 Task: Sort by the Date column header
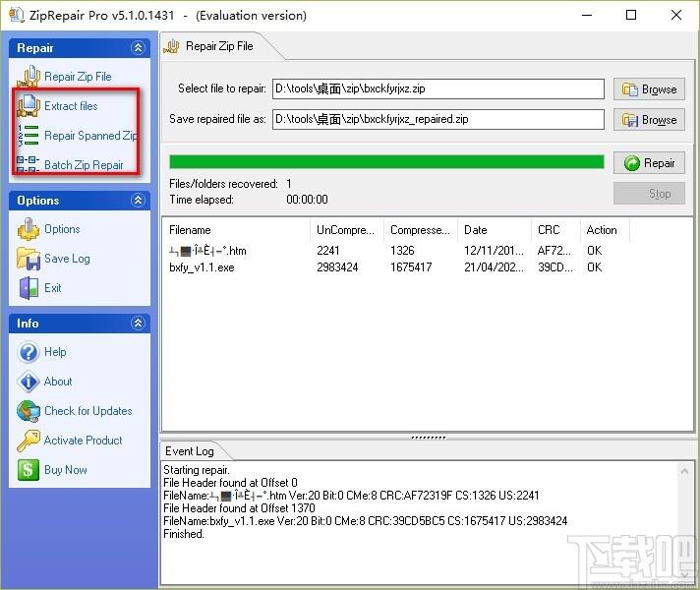pos(495,230)
